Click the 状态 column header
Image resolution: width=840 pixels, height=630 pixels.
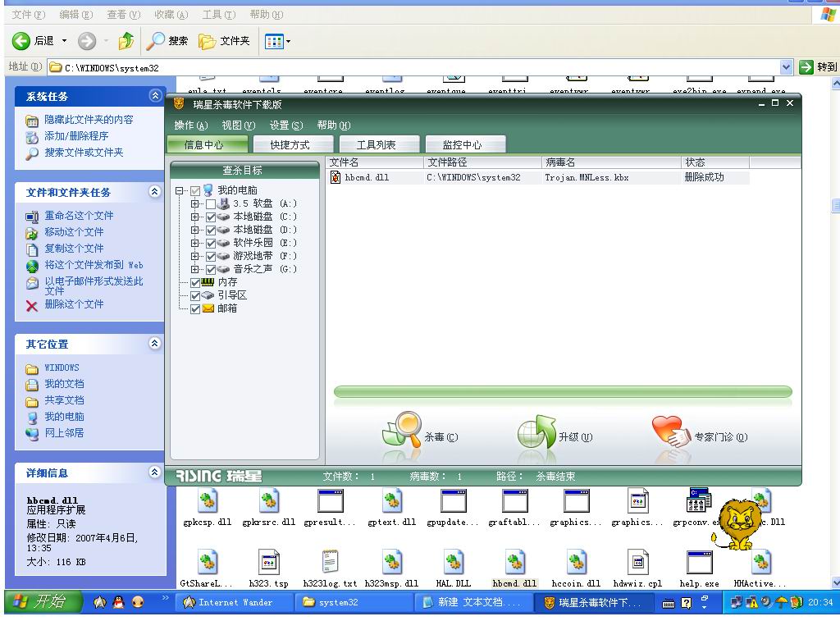tap(715, 162)
